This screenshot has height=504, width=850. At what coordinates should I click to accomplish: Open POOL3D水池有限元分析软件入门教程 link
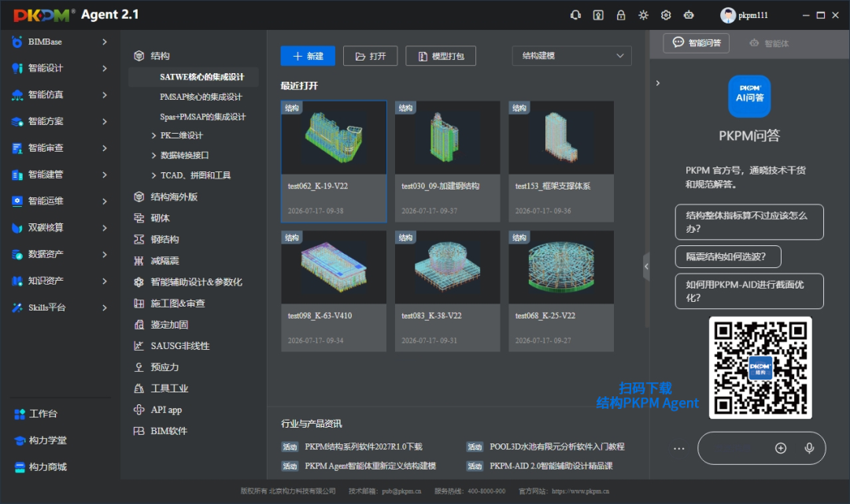point(557,447)
